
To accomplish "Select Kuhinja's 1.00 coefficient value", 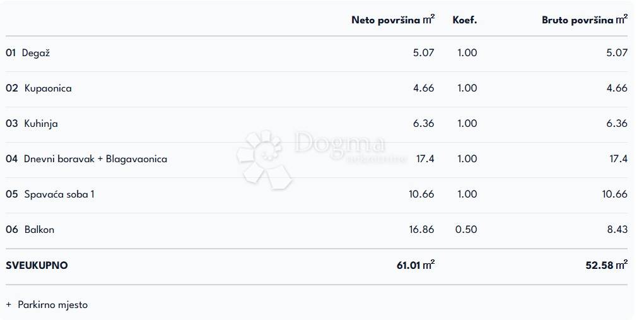I will (x=466, y=124).
